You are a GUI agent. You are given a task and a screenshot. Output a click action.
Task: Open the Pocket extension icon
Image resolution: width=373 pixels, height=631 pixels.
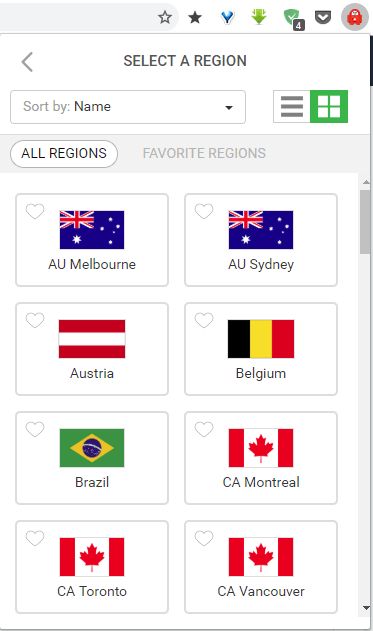tap(323, 17)
